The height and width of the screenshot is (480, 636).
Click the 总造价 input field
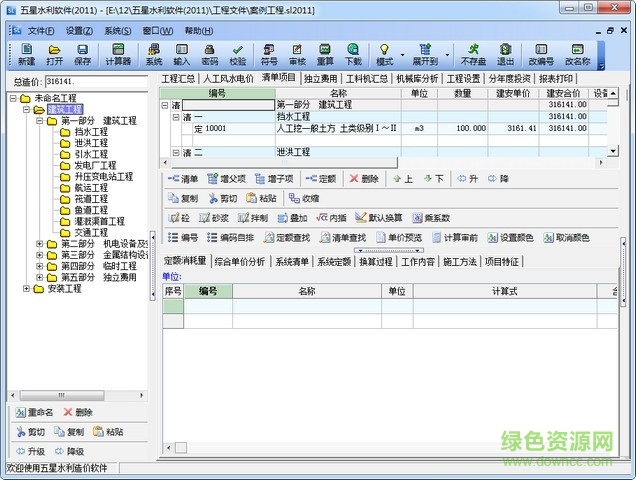click(97, 82)
